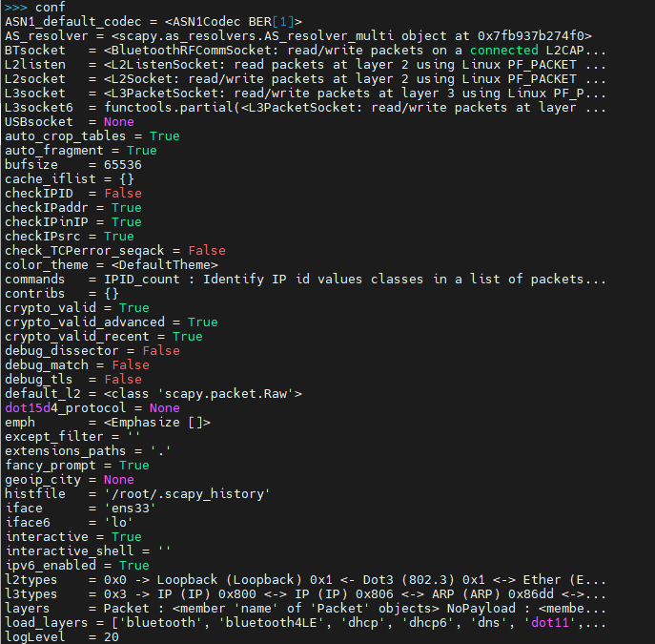Viewport: 655px width, 644px height.
Task: Click the None value of USBsocket
Action: point(119,122)
